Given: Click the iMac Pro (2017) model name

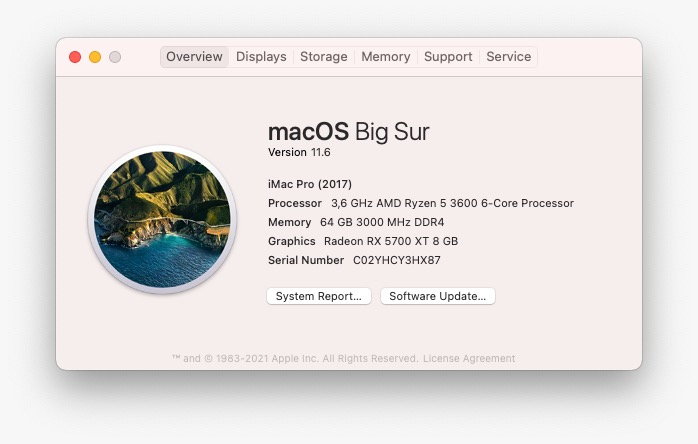Looking at the screenshot, I should click(x=310, y=184).
